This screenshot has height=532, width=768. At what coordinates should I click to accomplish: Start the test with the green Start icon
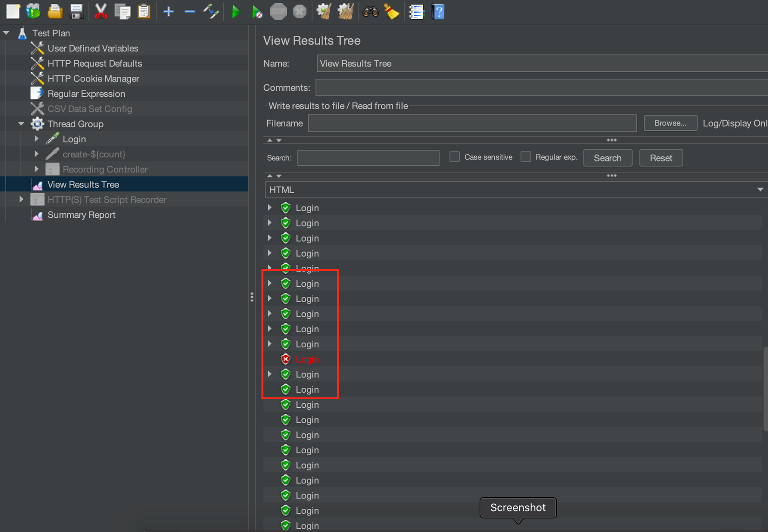(x=236, y=12)
